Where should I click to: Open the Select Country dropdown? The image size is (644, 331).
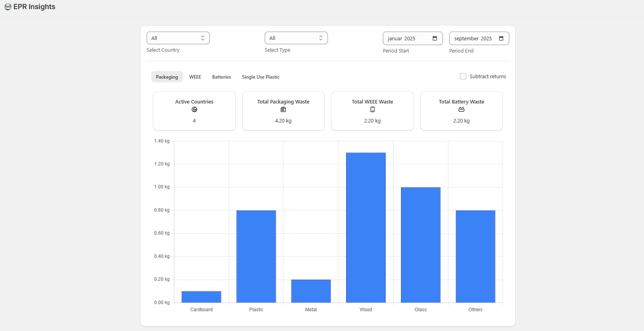pos(178,38)
